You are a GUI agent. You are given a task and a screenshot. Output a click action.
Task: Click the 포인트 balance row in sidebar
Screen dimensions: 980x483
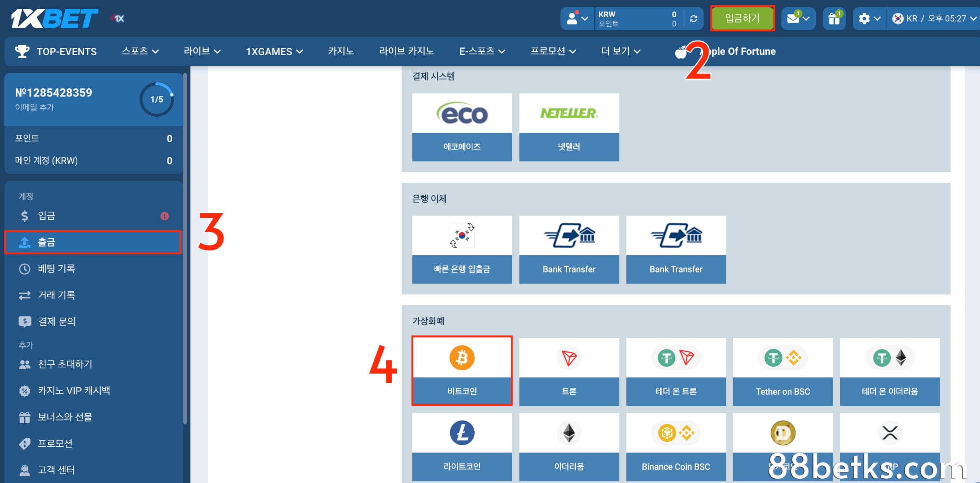[93, 138]
